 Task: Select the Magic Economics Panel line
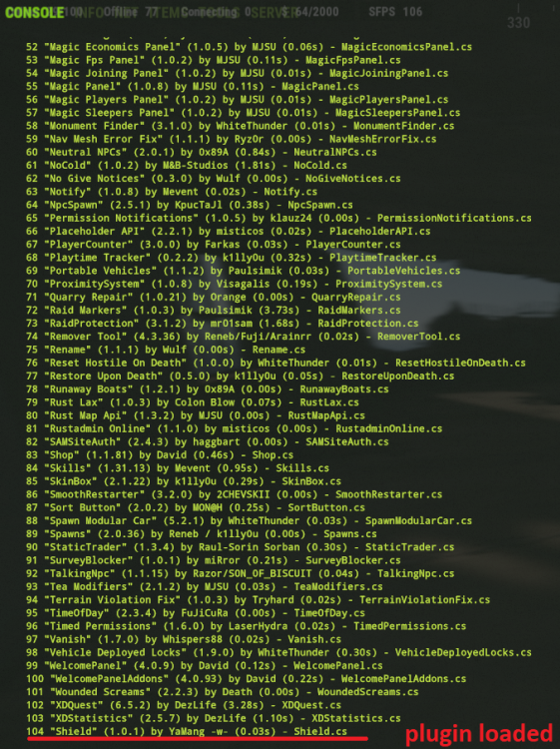point(249,47)
